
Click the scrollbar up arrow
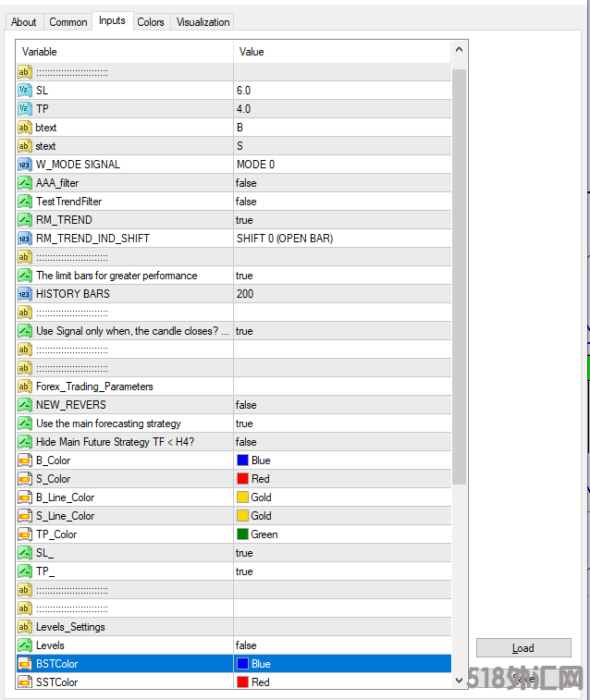click(460, 50)
